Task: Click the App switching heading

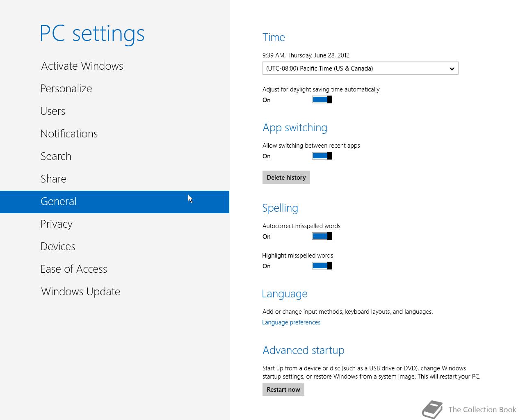Action: tap(295, 128)
